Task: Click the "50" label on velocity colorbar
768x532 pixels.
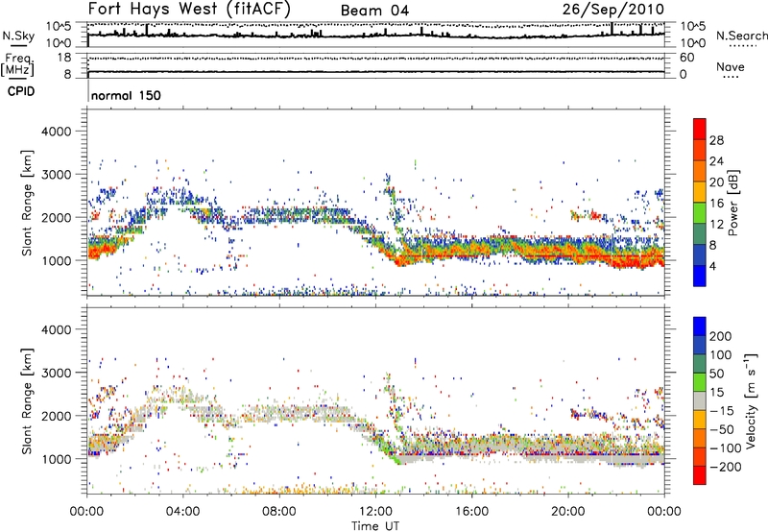Action: pos(717,374)
